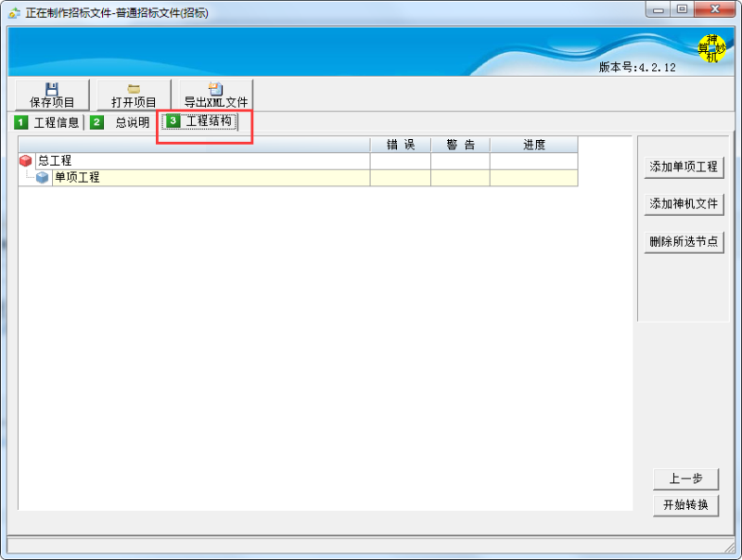
Task: Click the red cube icon beside 总工程
Action: click(26, 161)
